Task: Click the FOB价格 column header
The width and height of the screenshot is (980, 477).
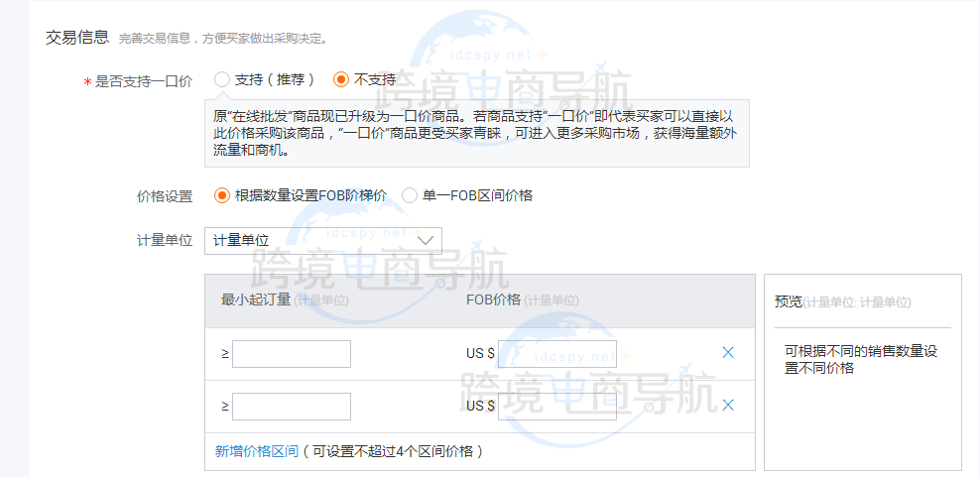Action: [493, 300]
